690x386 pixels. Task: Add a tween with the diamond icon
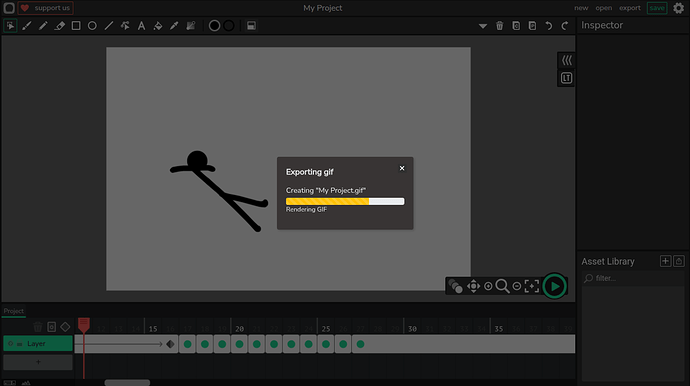tap(65, 327)
